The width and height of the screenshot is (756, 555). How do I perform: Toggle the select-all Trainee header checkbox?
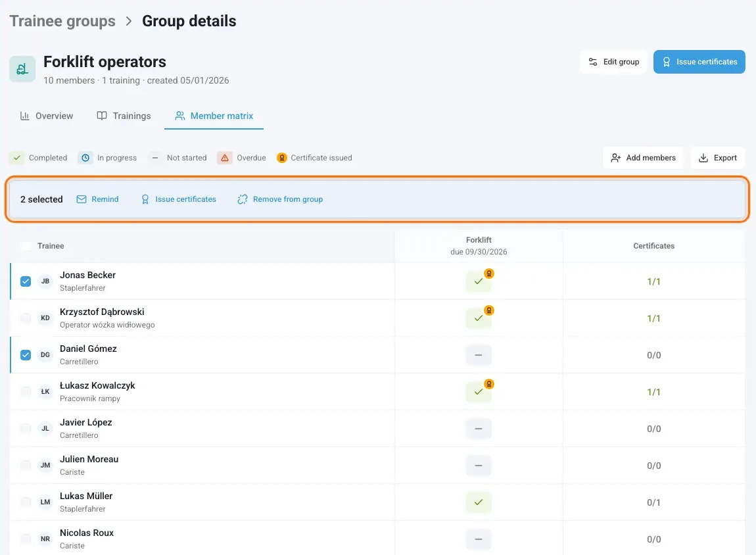coord(26,246)
